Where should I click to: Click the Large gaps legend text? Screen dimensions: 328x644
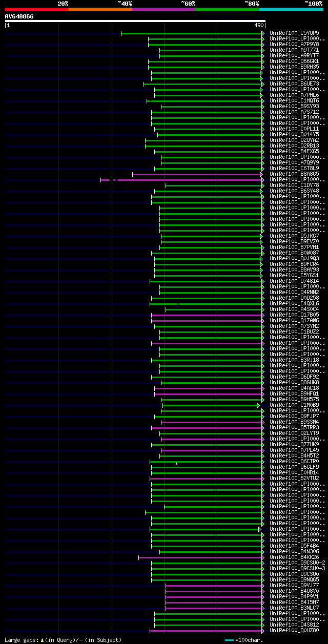coord(64,640)
